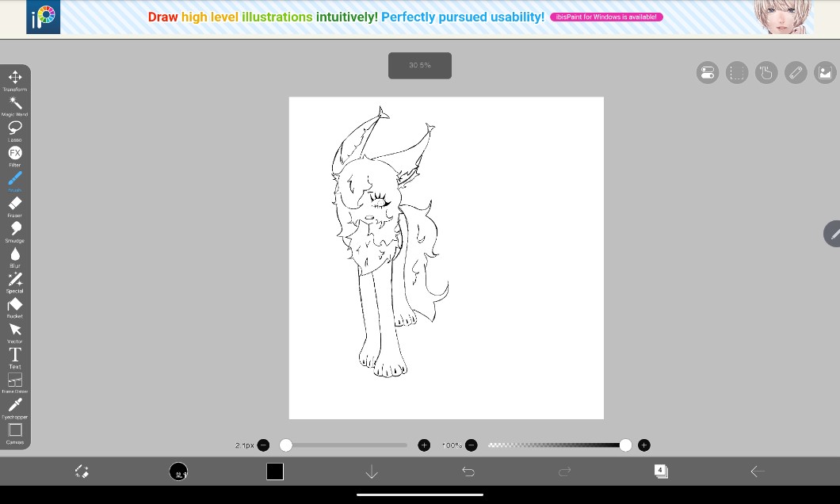Viewport: 840px width, 504px height.
Task: Open the reference image material menu
Action: (x=825, y=73)
